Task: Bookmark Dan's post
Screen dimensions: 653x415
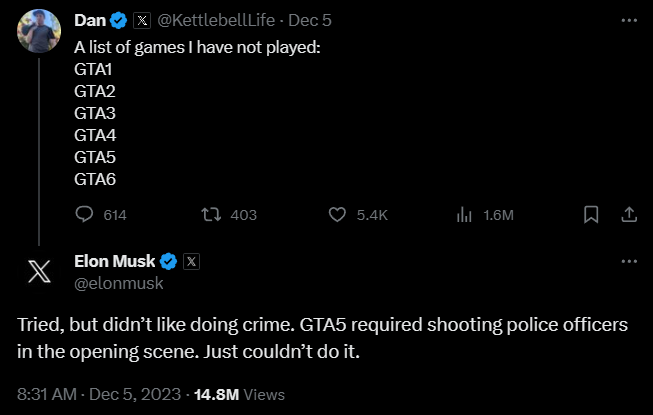Action: pyautogui.click(x=591, y=214)
